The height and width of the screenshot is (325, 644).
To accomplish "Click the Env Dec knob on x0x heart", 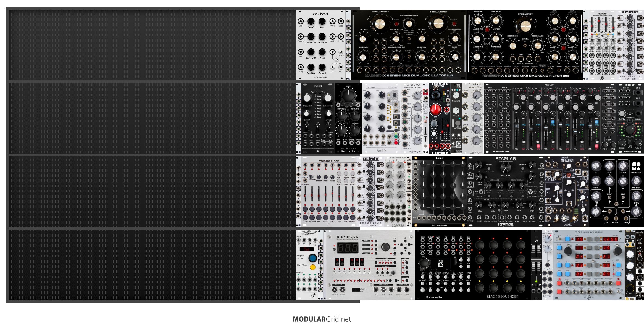I will pos(311,67).
